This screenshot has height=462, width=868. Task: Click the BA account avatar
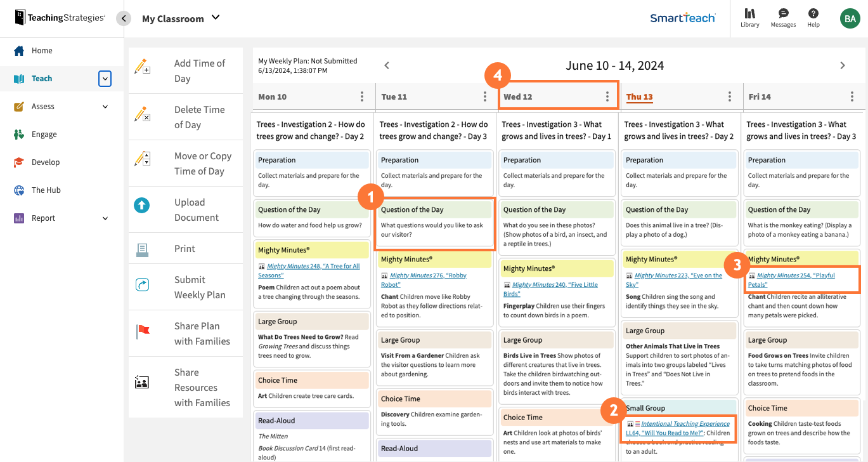coord(850,18)
